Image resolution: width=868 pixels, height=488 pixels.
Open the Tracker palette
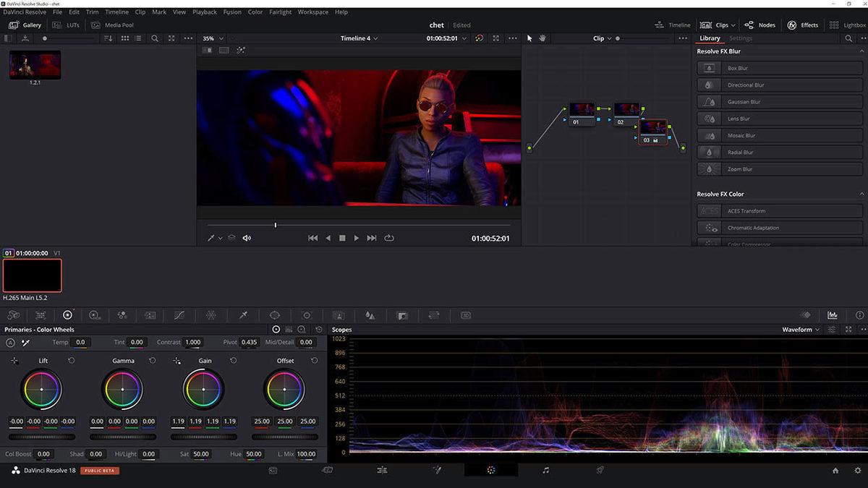[x=306, y=314]
